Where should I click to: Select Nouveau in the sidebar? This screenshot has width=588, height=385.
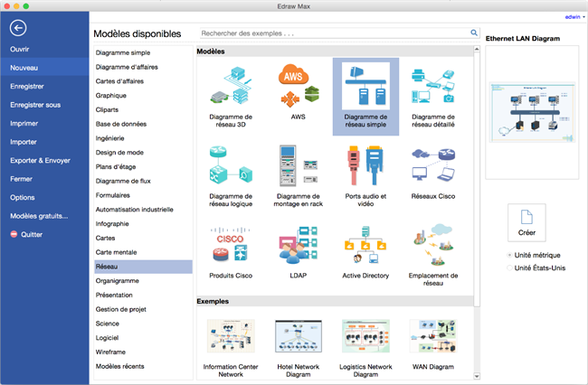(44, 68)
